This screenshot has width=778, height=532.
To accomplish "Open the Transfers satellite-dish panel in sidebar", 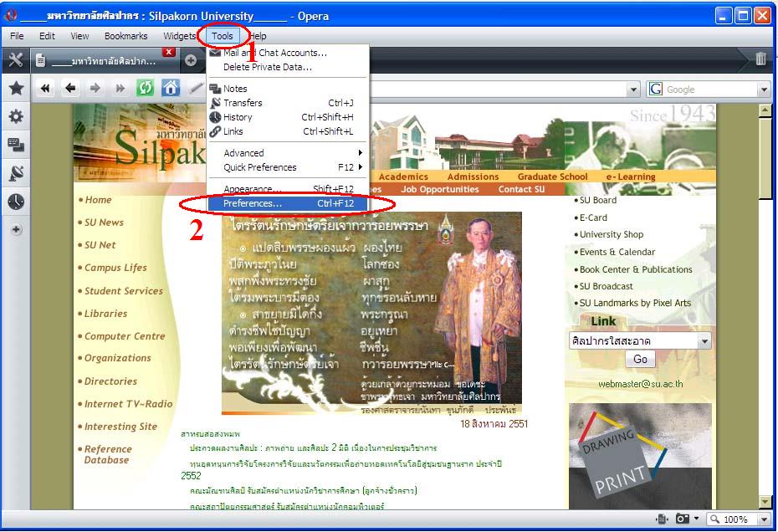I will tap(16, 173).
